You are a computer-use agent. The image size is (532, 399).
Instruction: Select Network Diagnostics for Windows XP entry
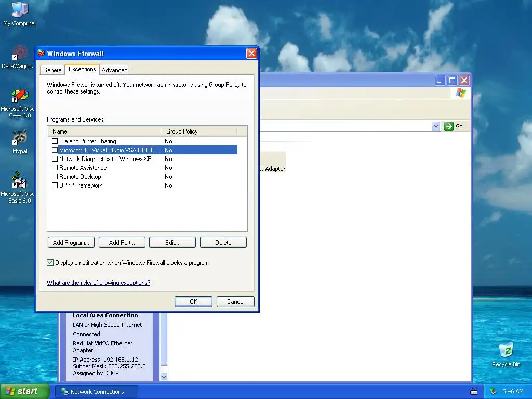coord(105,159)
